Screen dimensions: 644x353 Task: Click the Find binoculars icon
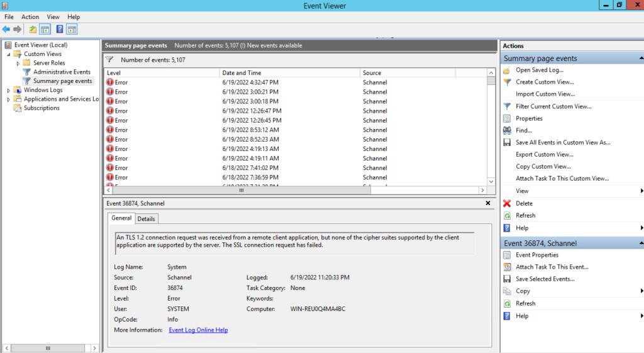pos(507,130)
